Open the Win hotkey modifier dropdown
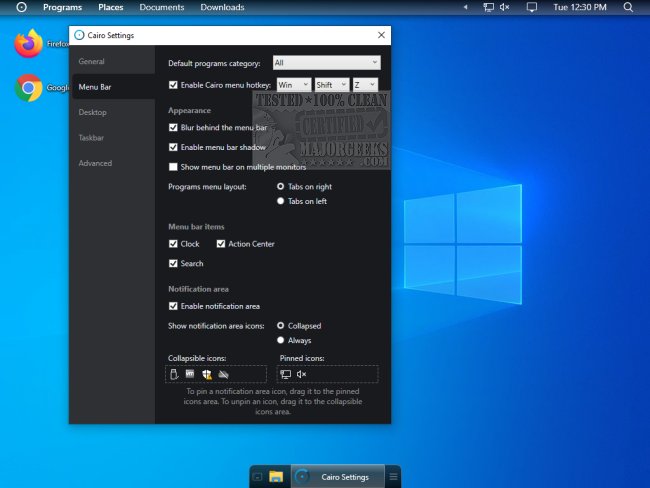The image size is (650, 488). click(x=293, y=85)
